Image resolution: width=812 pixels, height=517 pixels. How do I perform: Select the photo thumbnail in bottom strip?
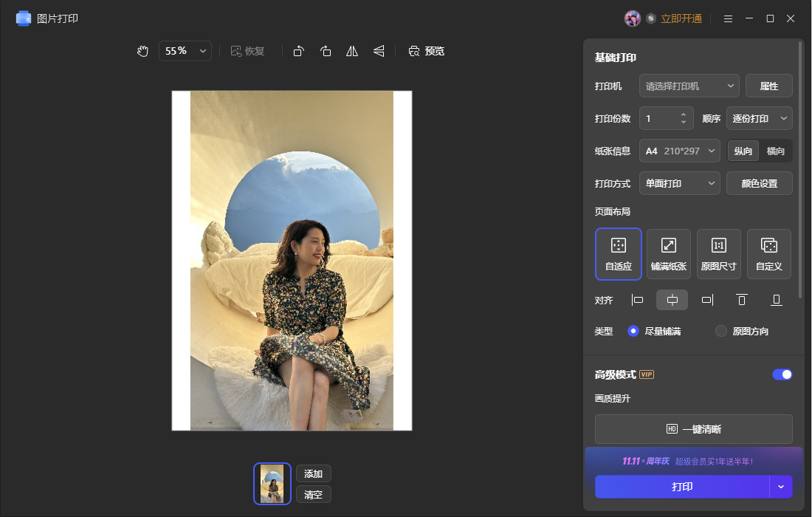click(x=272, y=484)
